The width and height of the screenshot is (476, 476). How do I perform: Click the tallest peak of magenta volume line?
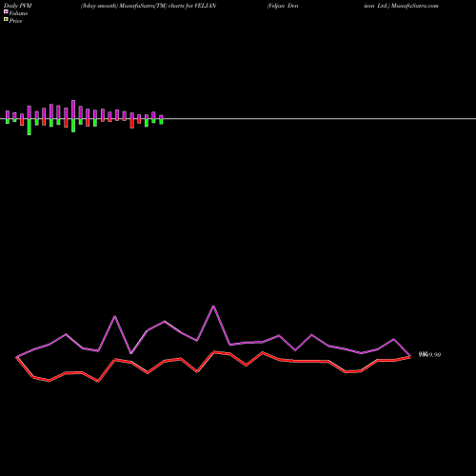(x=213, y=307)
